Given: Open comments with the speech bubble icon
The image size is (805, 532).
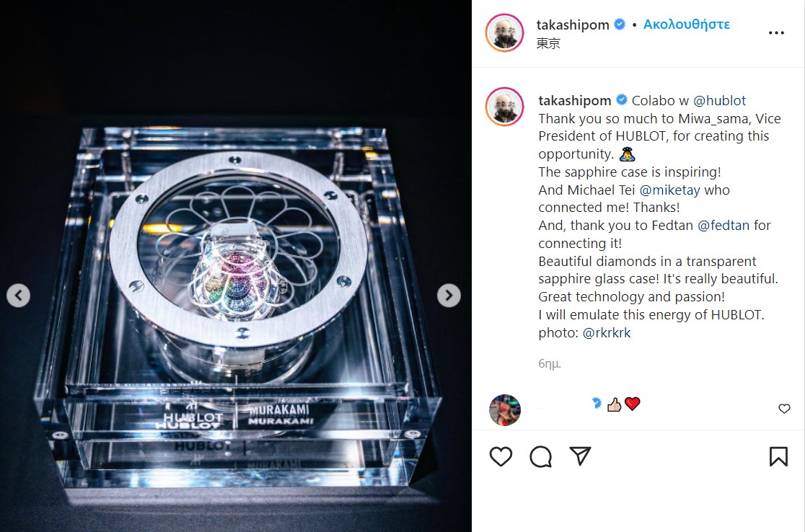Looking at the screenshot, I should (x=540, y=456).
